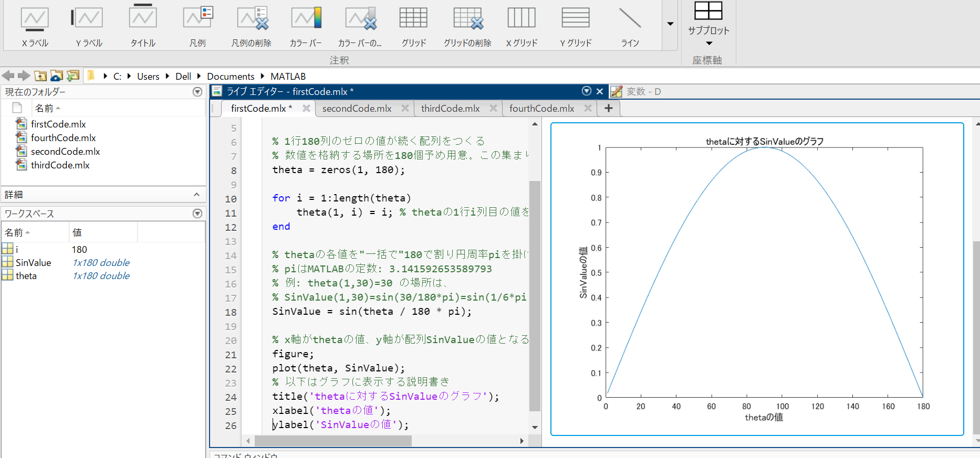The height and width of the screenshot is (458, 980).
Task: Add an X label (Xラベル) to the plot
Action: tap(35, 26)
